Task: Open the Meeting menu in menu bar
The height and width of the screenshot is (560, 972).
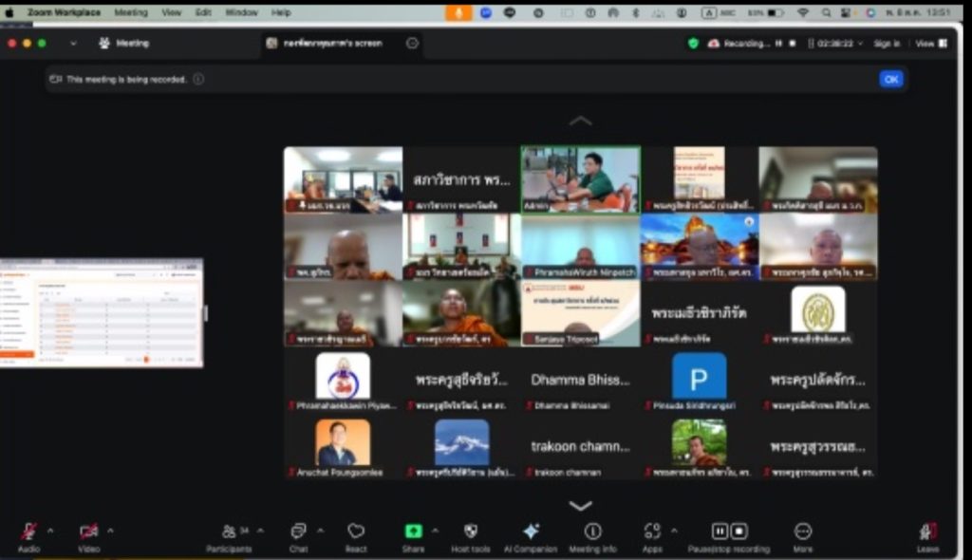Action: click(x=131, y=12)
